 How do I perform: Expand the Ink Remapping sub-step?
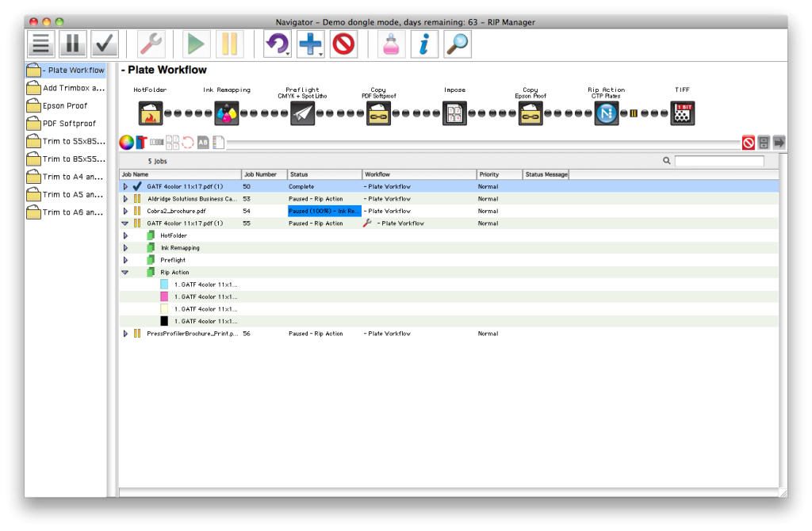[x=125, y=247]
